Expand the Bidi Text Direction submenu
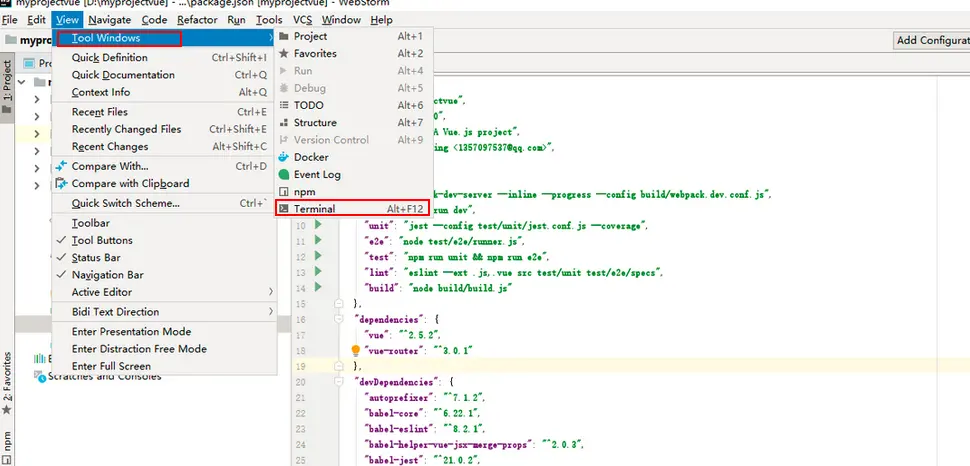 164,312
